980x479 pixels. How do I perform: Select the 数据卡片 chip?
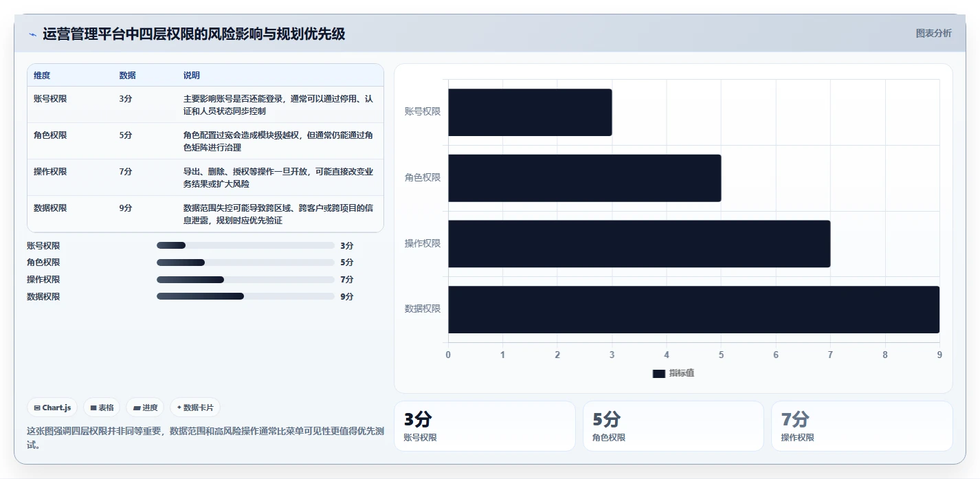[195, 408]
